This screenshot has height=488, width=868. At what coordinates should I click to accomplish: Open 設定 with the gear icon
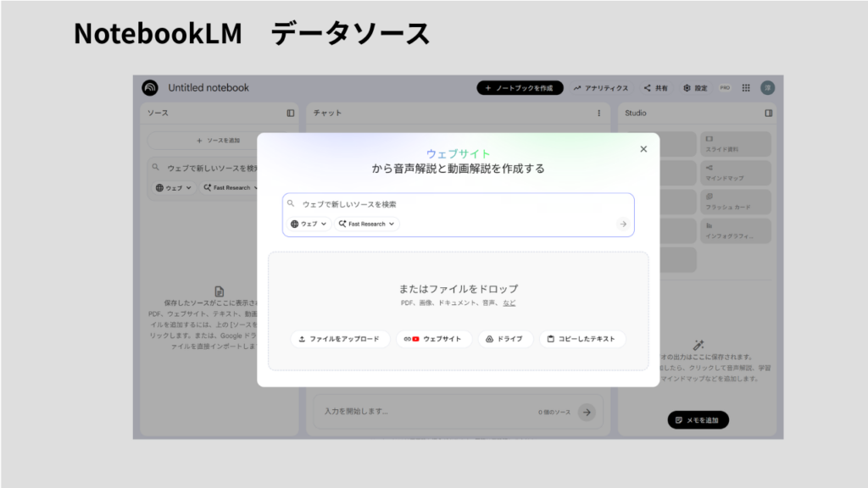pos(694,88)
